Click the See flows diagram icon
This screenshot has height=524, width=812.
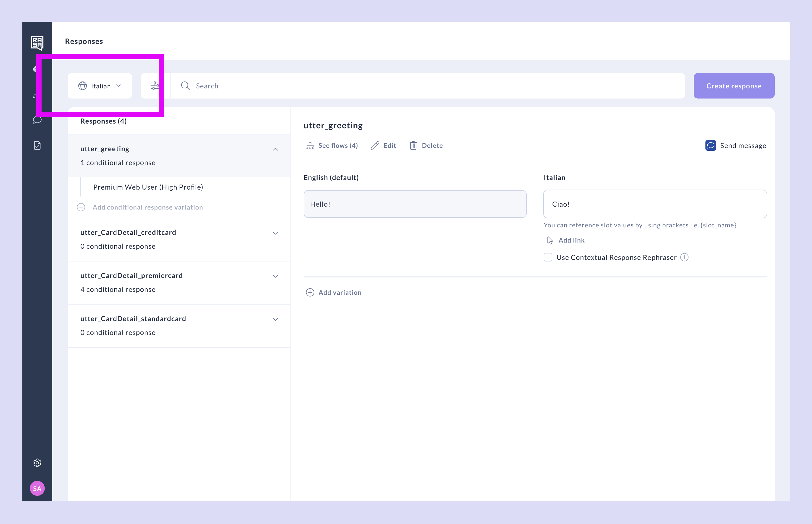[x=310, y=145]
